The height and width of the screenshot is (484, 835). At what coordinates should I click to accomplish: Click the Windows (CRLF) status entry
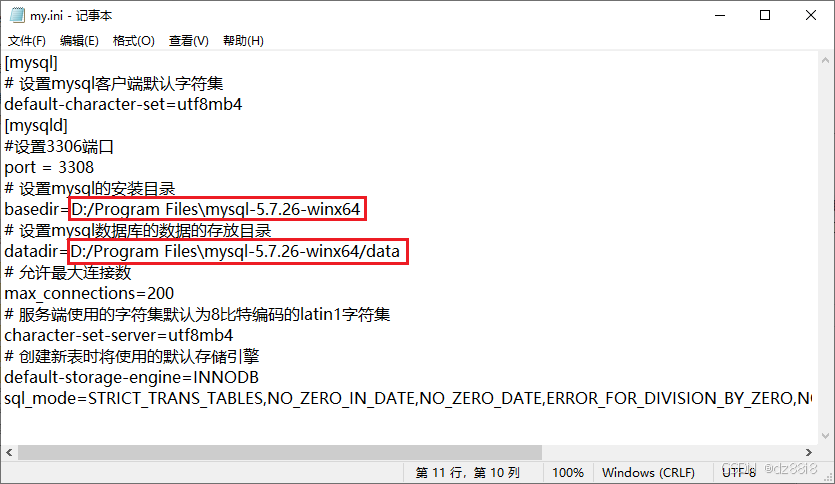coord(648,473)
